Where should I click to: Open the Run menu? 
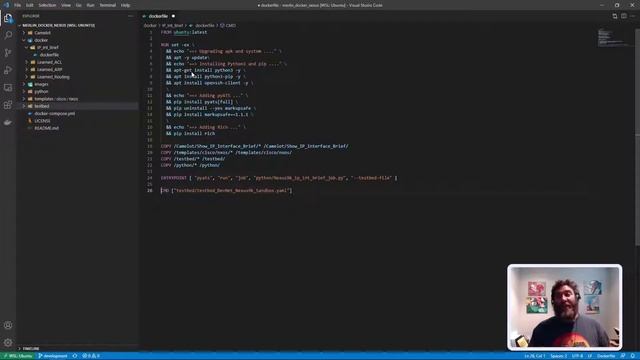click(90, 5)
